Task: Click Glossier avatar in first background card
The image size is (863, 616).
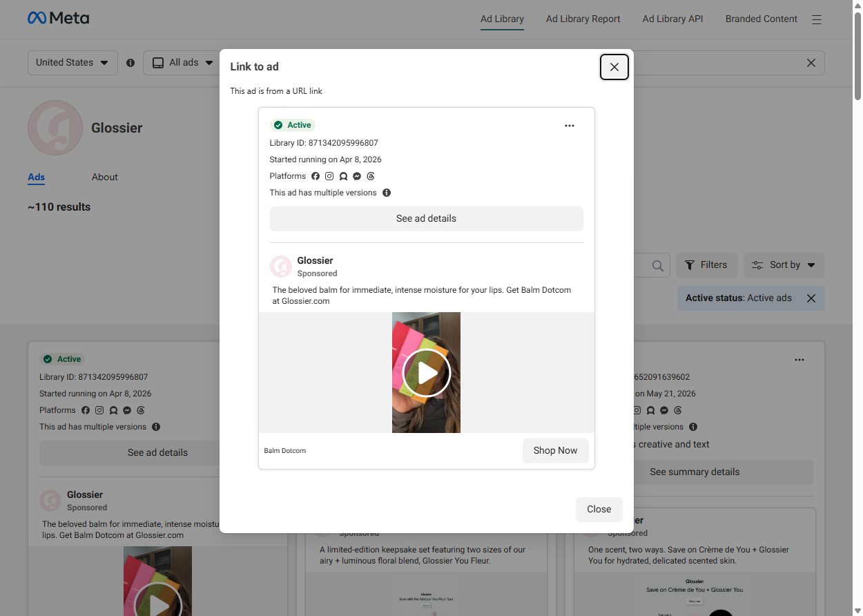Action: (x=50, y=501)
